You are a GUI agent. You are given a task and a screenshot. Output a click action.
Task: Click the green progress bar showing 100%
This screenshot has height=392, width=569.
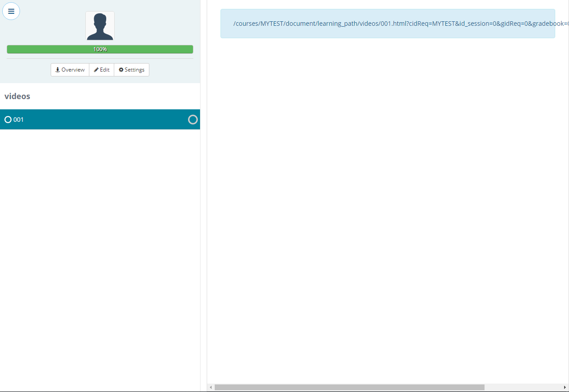100,49
